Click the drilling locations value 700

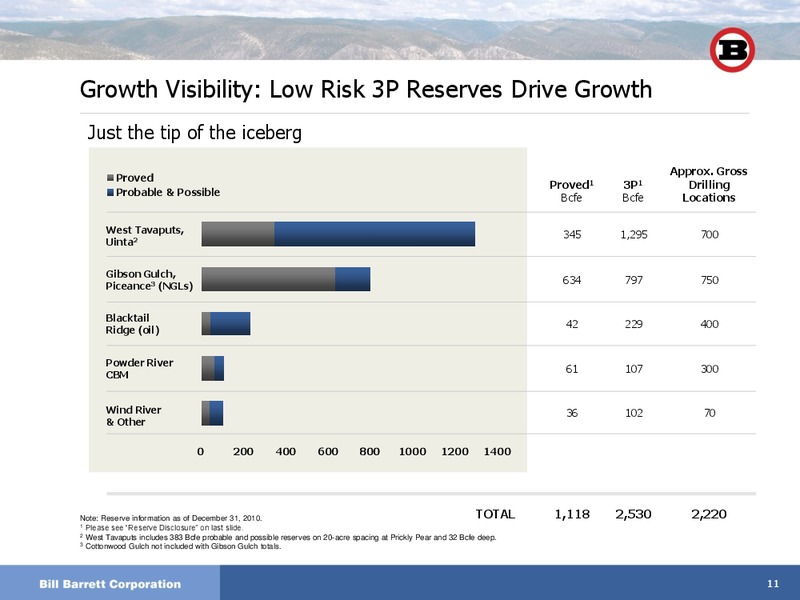point(710,234)
